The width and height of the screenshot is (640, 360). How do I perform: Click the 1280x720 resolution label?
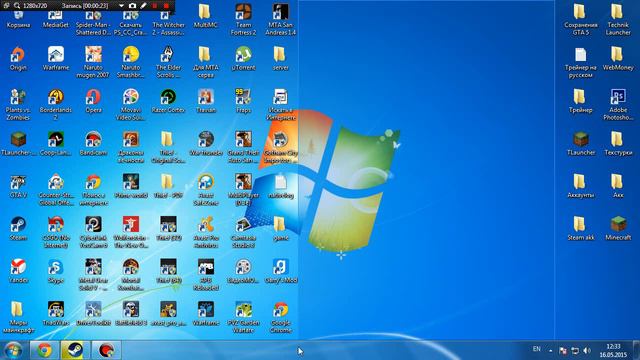pyautogui.click(x=35, y=6)
